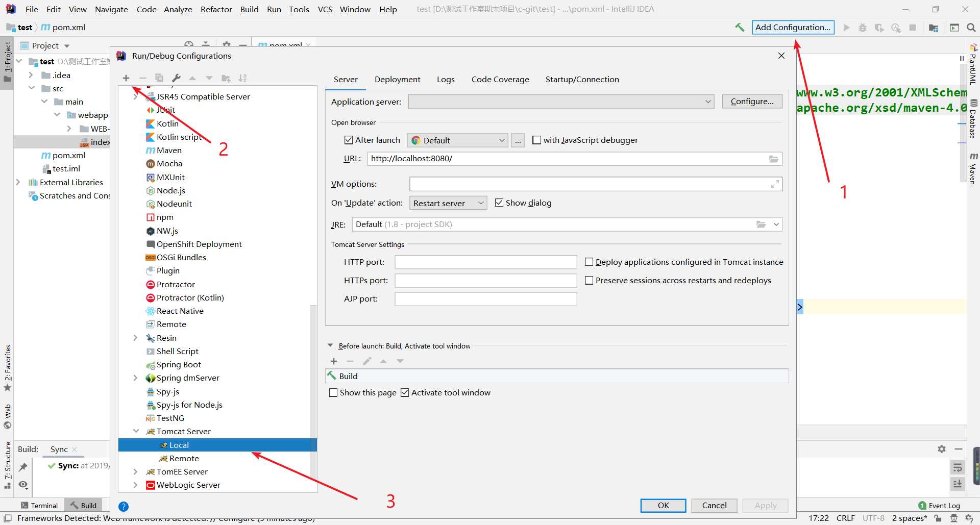Click the Cancel button
The height and width of the screenshot is (525, 980).
(x=714, y=505)
